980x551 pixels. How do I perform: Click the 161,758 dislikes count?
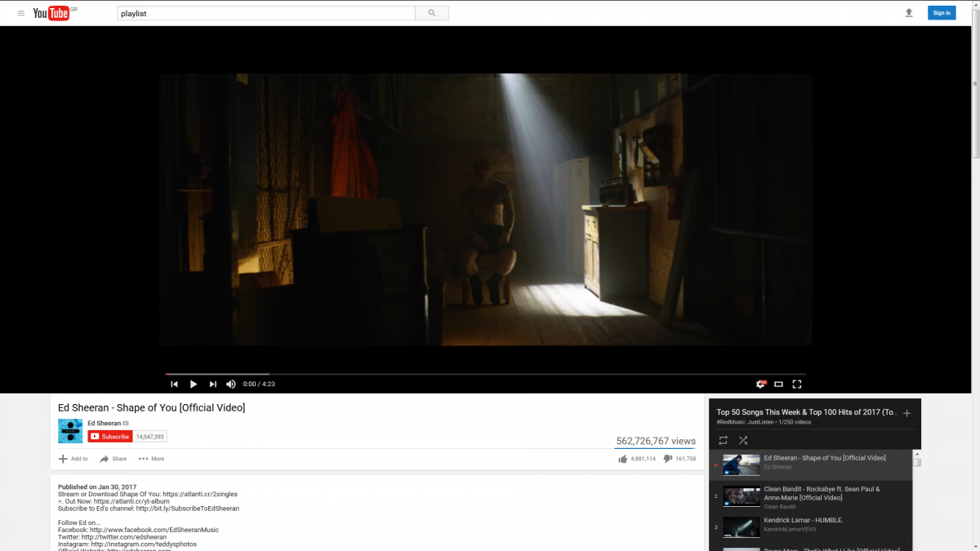[686, 459]
